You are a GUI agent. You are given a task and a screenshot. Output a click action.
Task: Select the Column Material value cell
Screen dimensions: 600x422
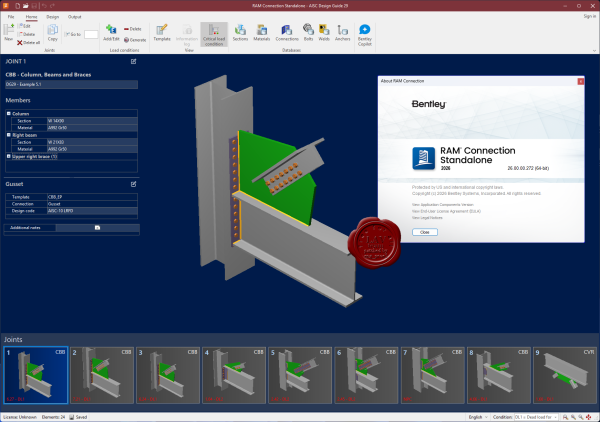pos(92,128)
